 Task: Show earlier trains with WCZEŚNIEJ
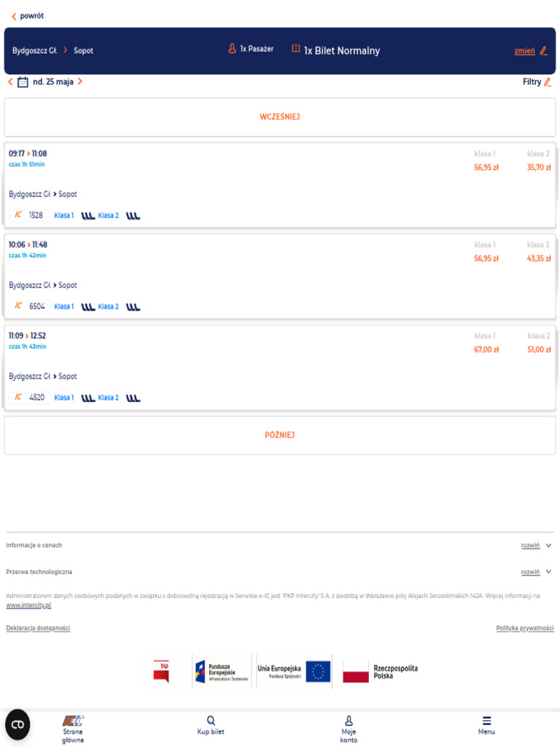pos(280,117)
